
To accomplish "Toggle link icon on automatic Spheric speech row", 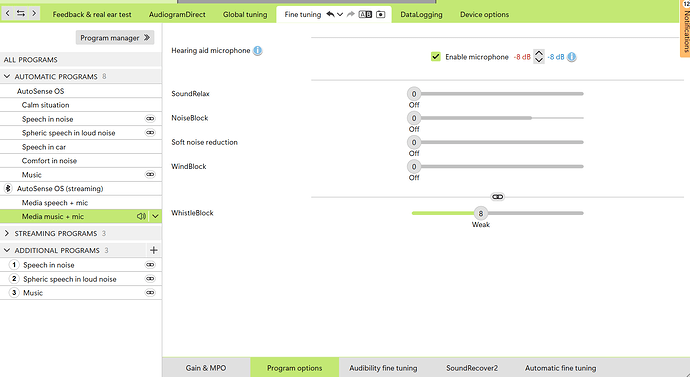I will click(x=150, y=132).
